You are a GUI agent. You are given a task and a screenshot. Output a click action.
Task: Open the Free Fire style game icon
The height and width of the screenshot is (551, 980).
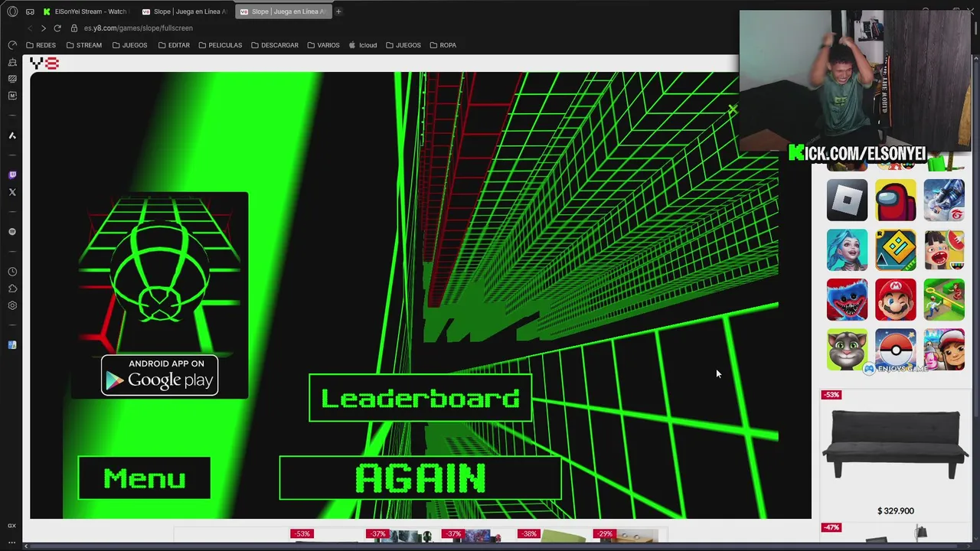tap(944, 201)
